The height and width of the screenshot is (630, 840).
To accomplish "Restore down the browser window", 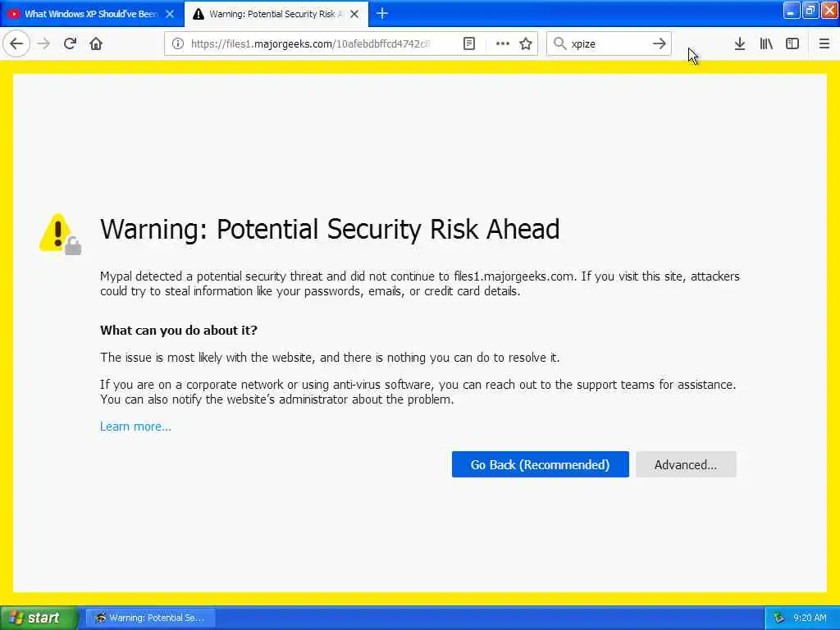I will 810,11.
